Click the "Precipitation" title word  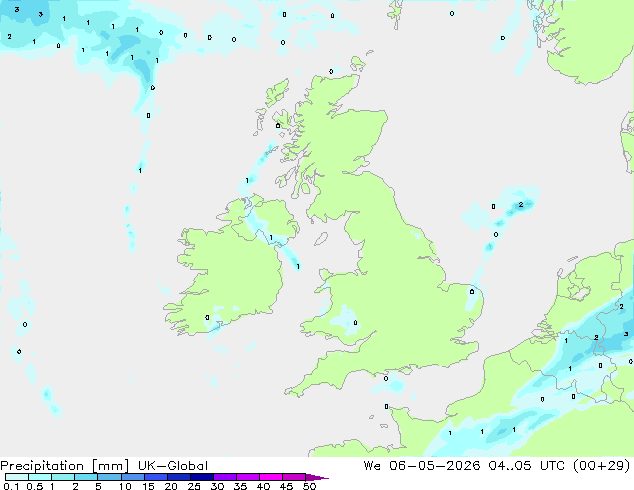[x=42, y=466]
